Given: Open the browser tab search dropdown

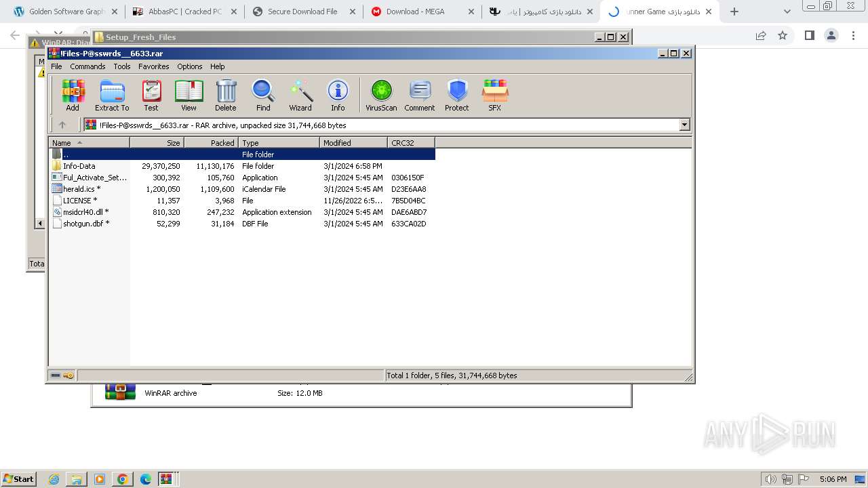Looking at the screenshot, I should (787, 12).
